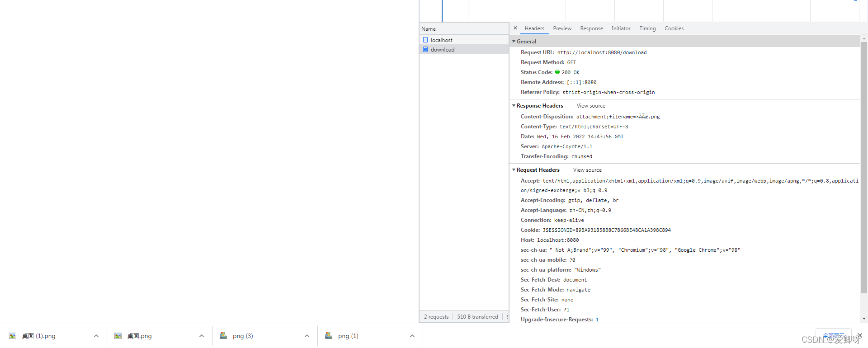Click the Transfer-Encoding value chunked
868x348 pixels.
581,156
